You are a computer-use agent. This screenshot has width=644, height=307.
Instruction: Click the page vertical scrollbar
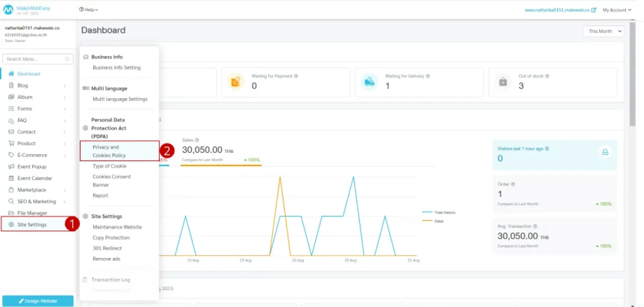(x=632, y=74)
